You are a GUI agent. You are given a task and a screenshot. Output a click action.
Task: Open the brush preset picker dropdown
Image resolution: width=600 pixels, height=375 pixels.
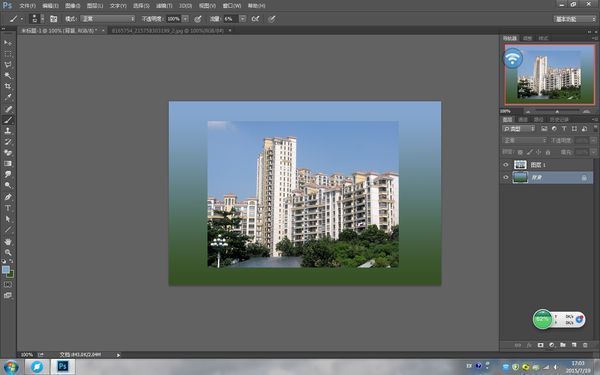(x=42, y=19)
